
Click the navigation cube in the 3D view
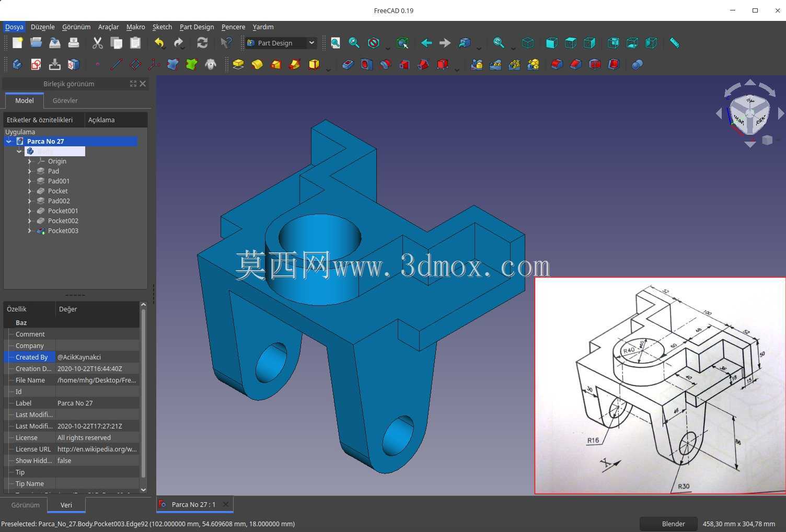[749, 114]
